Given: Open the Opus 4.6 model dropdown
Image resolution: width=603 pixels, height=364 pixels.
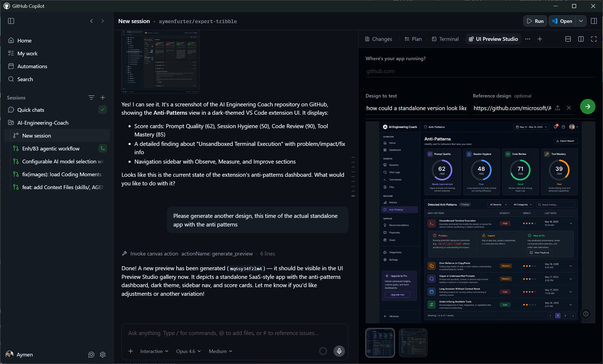Looking at the screenshot, I should point(188,351).
